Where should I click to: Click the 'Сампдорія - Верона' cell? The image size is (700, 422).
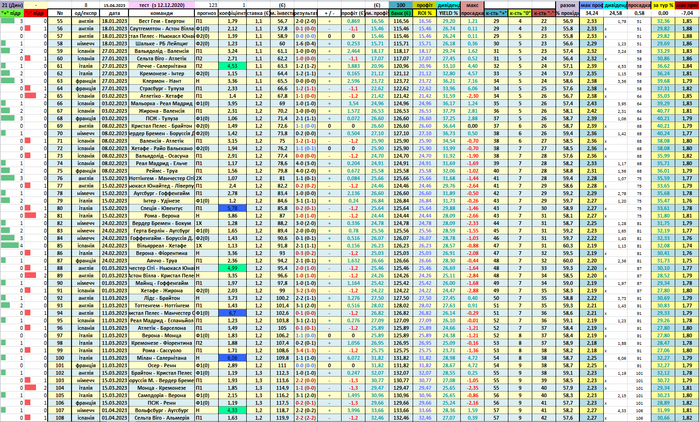click(x=162, y=395)
